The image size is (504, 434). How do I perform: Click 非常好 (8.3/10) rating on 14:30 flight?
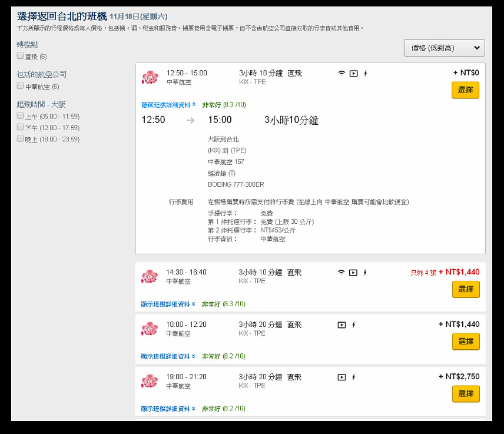pos(223,304)
